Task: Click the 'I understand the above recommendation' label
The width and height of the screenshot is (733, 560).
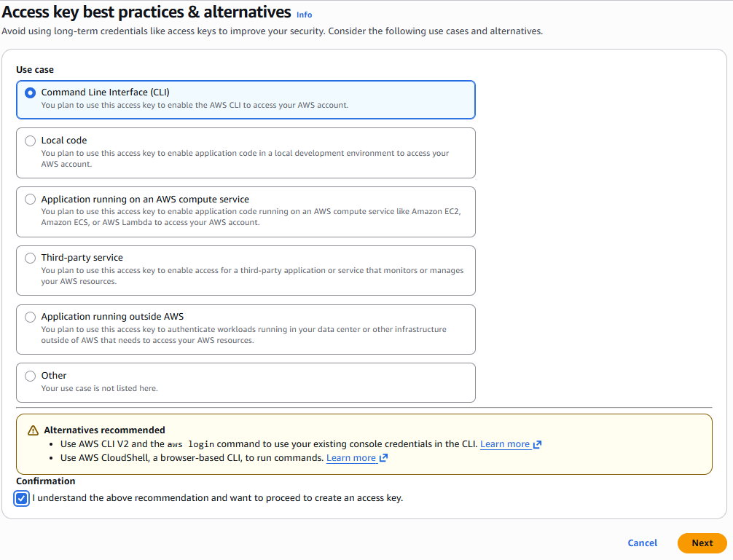Action: tap(217, 498)
